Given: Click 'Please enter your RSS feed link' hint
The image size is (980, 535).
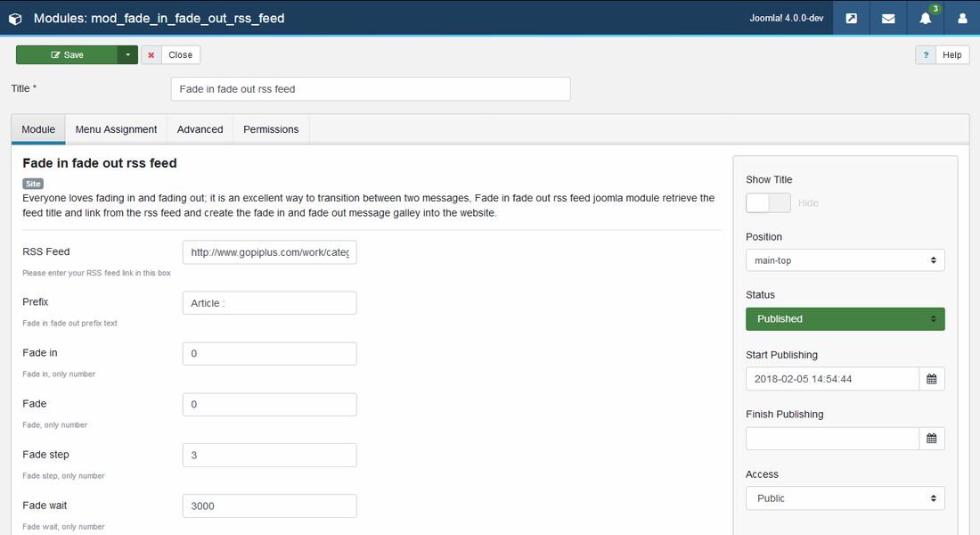Looking at the screenshot, I should [96, 273].
